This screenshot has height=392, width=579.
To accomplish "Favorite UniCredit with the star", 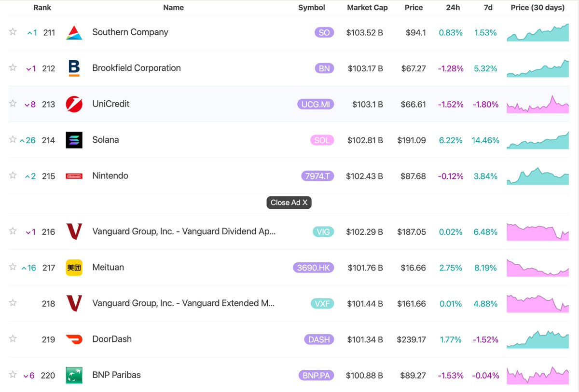I will 13,103.
